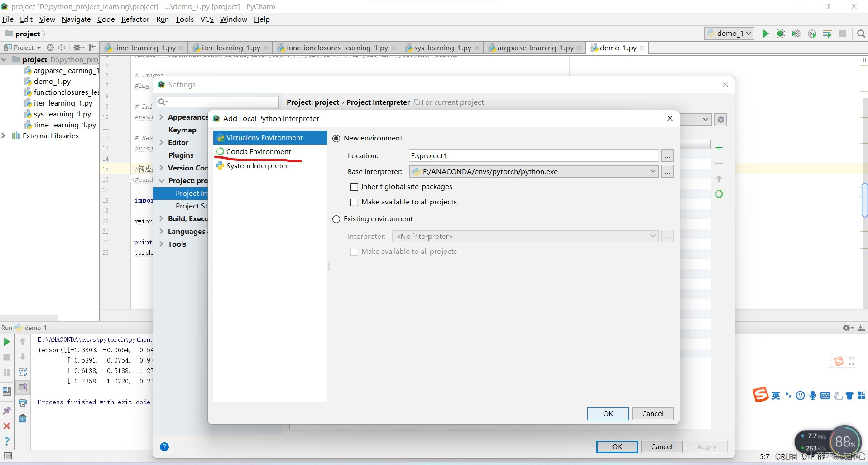Image resolution: width=868 pixels, height=465 pixels.
Task: Select Plugins in Settings tree
Action: (181, 155)
